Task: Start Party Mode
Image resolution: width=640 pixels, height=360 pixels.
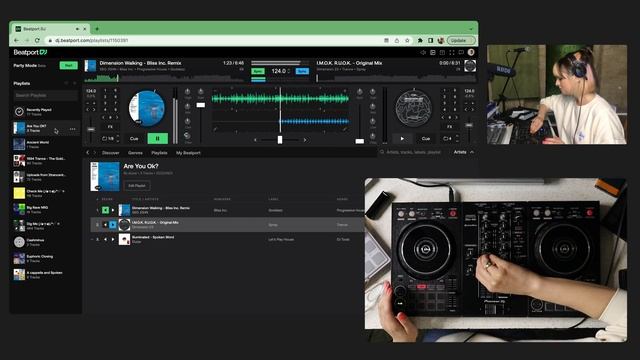Action: point(69,65)
